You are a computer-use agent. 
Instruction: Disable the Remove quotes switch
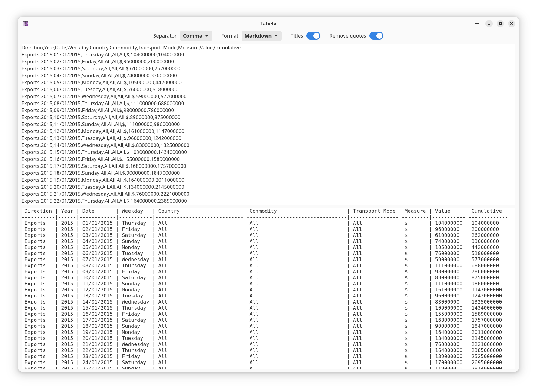(376, 36)
